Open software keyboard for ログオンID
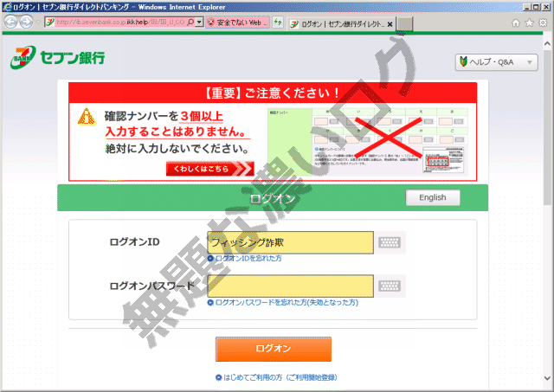Screen dimensions: 554x392 390,242
